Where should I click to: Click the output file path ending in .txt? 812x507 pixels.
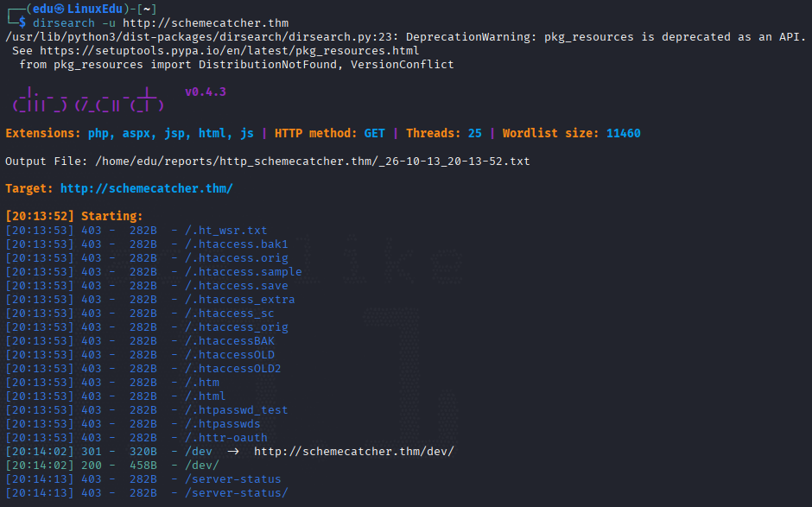312,161
